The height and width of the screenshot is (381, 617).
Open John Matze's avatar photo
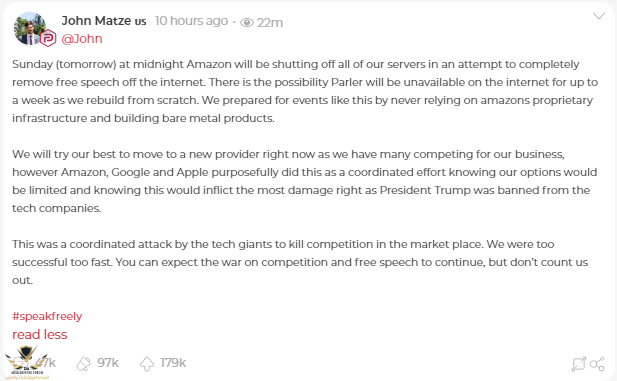pos(29,28)
